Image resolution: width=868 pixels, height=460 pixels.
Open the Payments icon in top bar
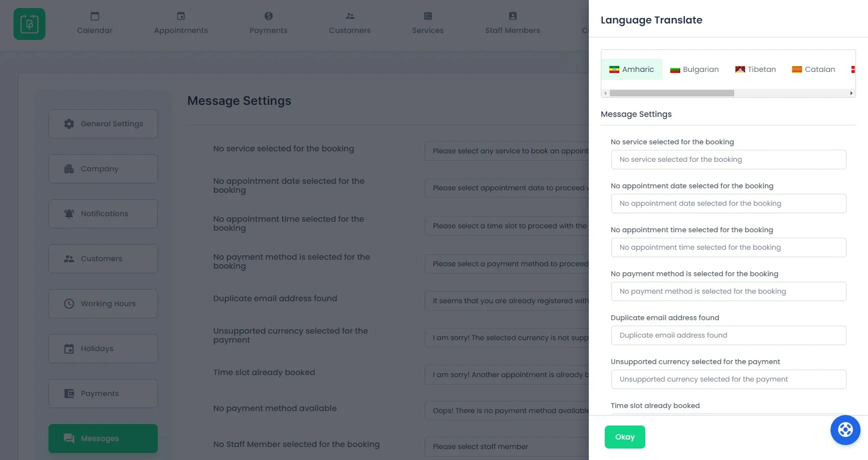click(x=269, y=15)
